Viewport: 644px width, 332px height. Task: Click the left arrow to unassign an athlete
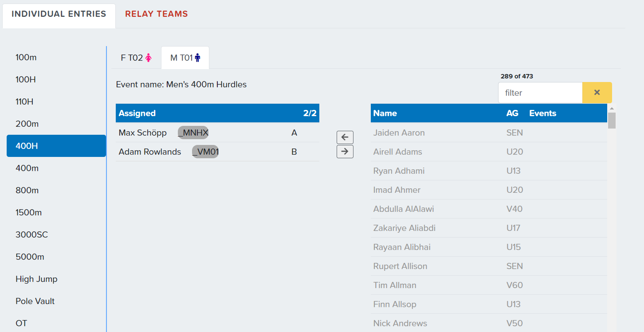[345, 137]
